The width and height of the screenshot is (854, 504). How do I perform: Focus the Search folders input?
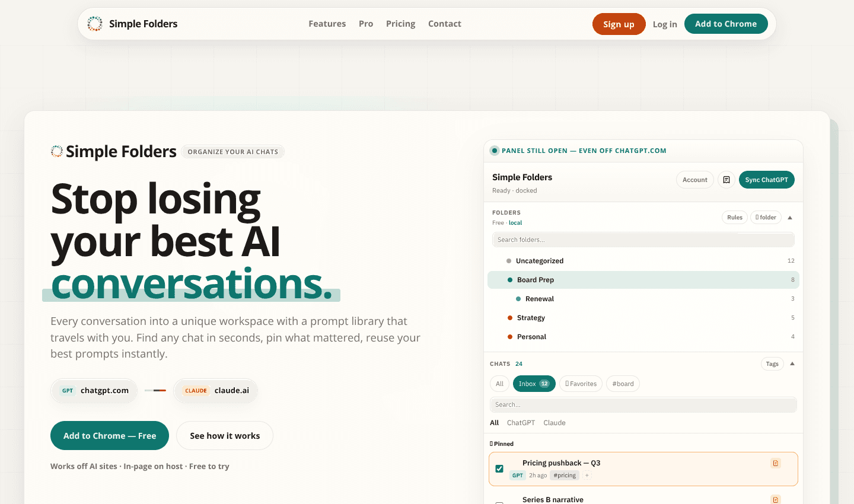[x=643, y=240]
